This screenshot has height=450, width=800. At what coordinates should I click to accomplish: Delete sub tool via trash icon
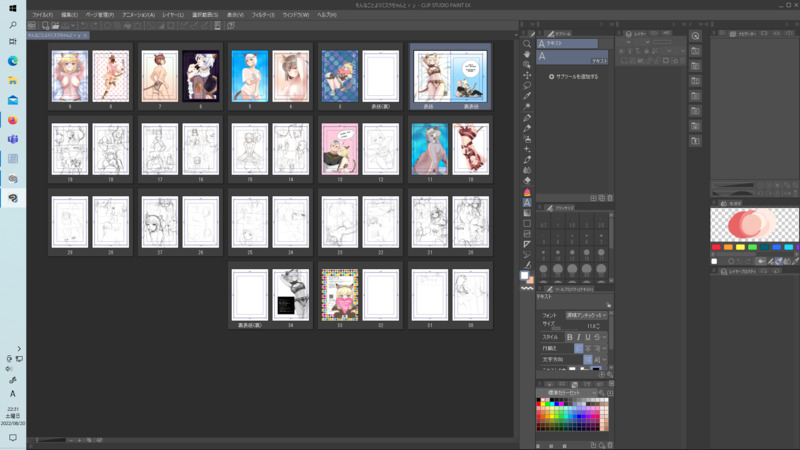tap(610, 198)
